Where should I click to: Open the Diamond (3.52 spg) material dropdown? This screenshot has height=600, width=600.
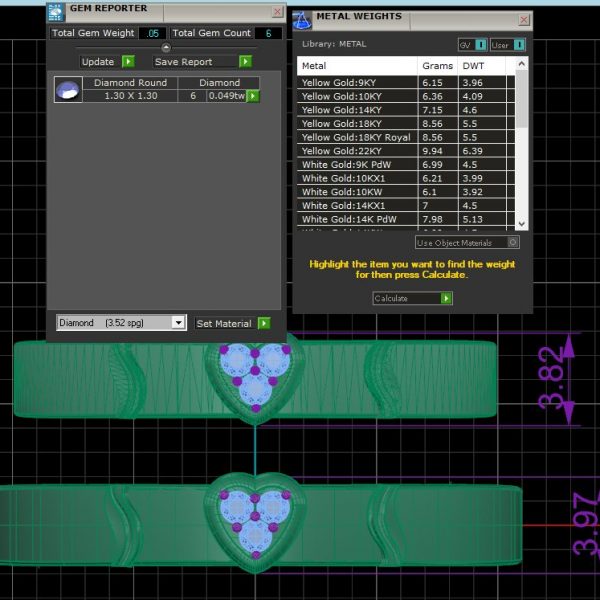click(x=178, y=323)
